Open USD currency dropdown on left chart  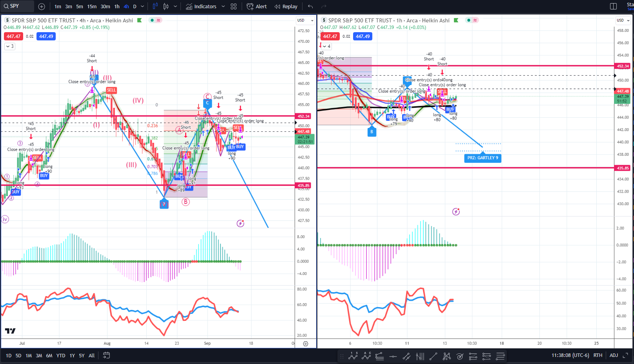(306, 20)
